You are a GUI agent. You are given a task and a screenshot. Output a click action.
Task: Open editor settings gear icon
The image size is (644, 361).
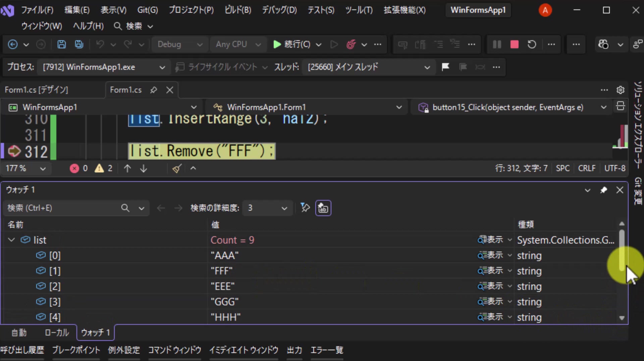621,90
